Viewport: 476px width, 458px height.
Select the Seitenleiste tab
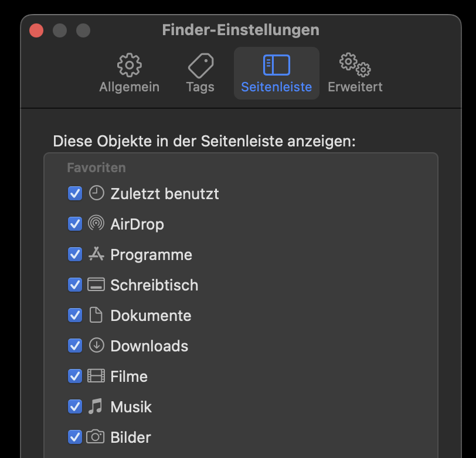(x=277, y=74)
